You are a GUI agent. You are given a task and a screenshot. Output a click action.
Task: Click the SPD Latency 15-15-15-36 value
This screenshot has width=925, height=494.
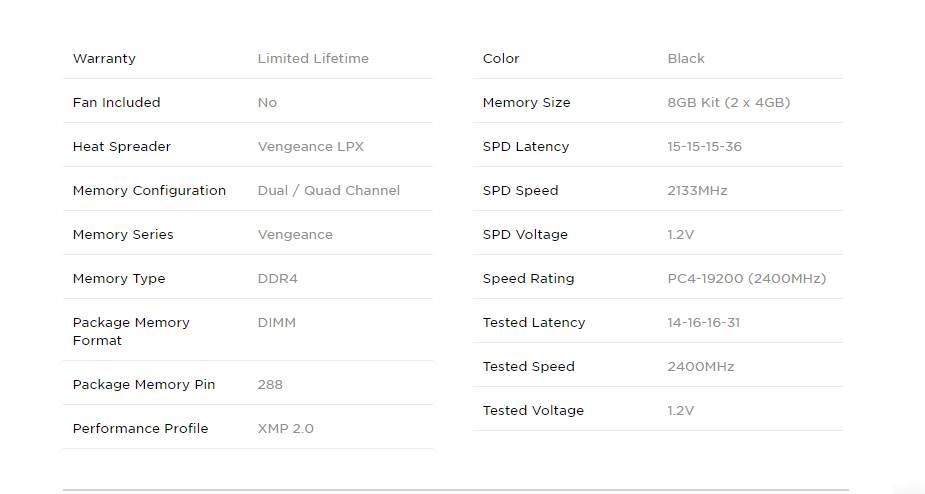click(705, 147)
